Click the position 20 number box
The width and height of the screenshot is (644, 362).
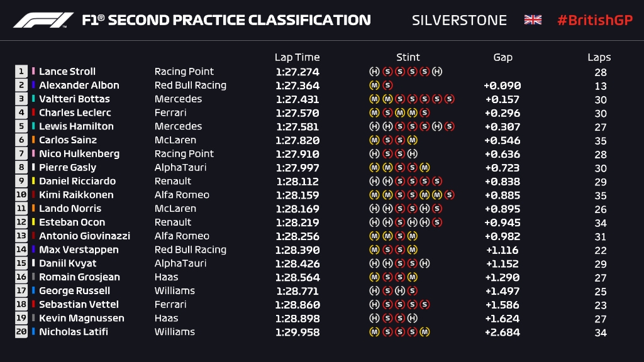[22, 332]
